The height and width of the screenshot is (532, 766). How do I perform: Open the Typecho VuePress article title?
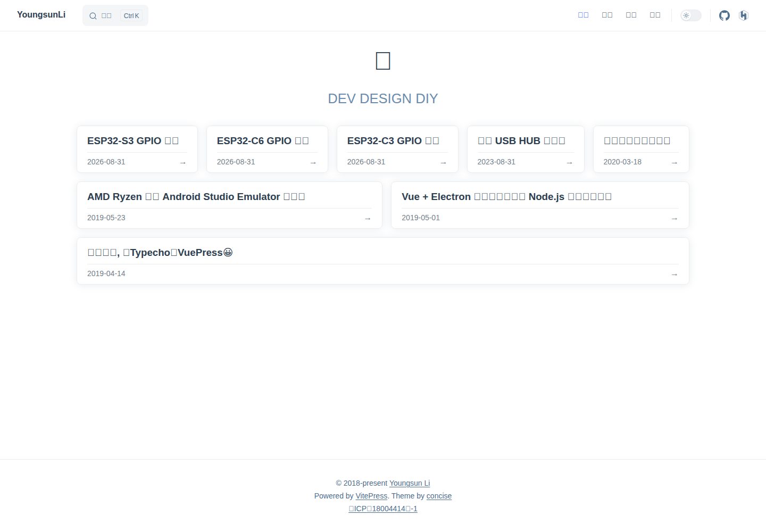(x=160, y=252)
